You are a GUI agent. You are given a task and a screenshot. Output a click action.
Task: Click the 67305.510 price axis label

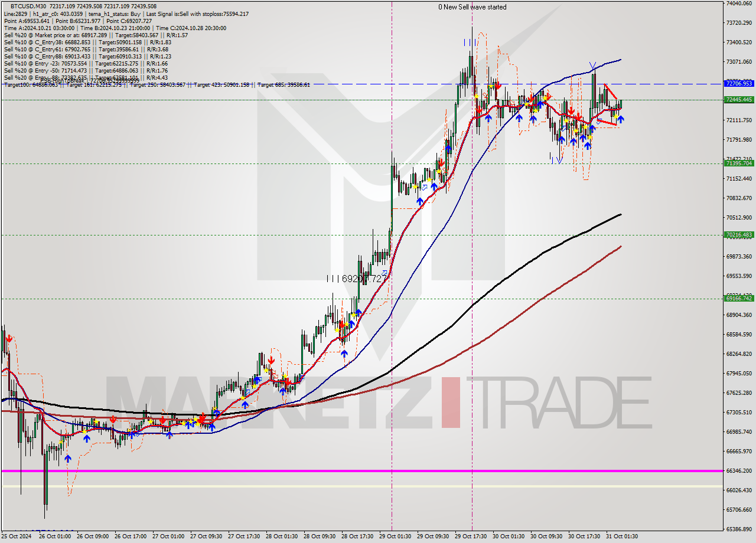pyautogui.click(x=739, y=412)
